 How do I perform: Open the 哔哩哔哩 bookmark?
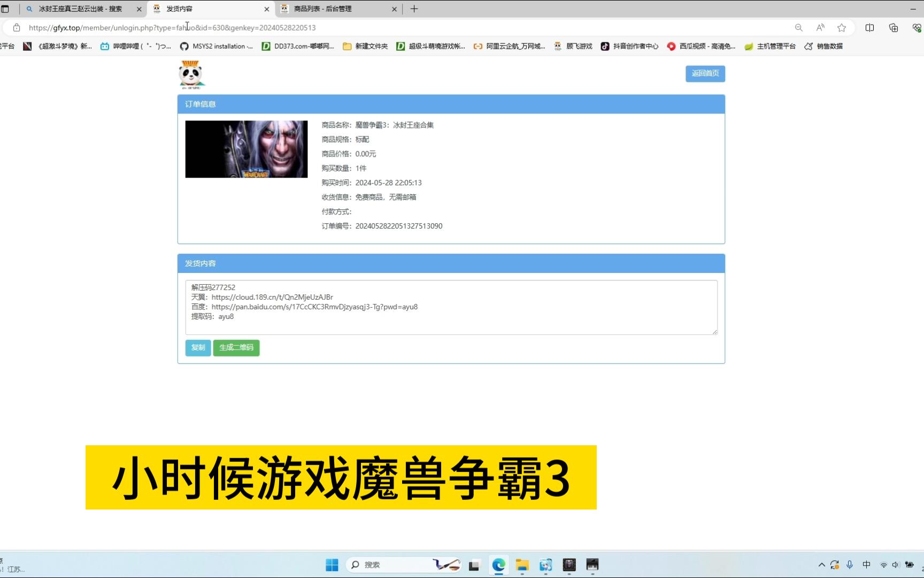click(136, 47)
